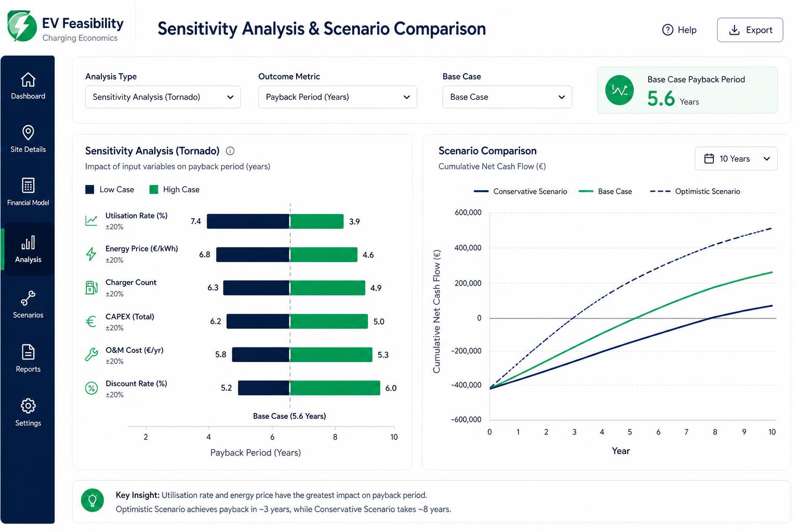Click the Export button
798x532 pixels.
click(750, 30)
